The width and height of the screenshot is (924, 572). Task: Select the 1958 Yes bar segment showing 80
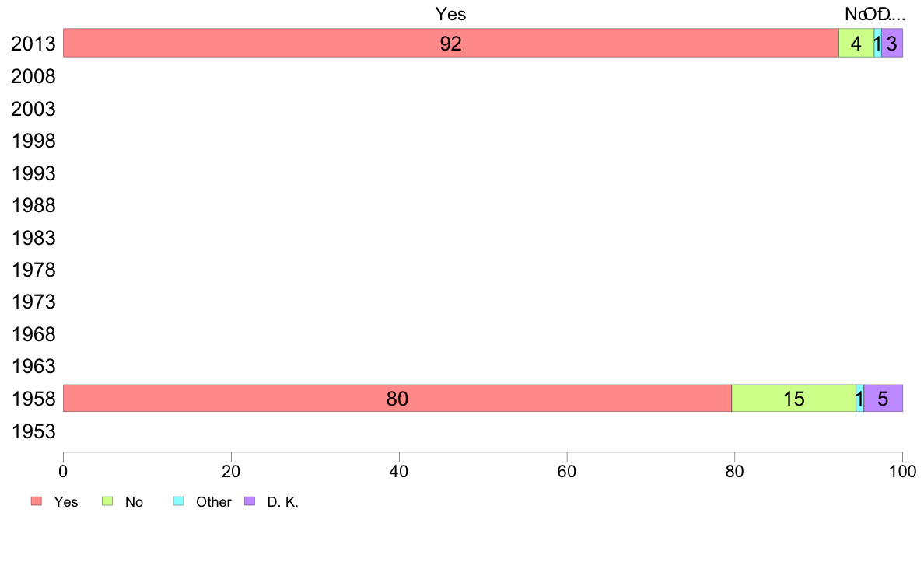point(397,398)
